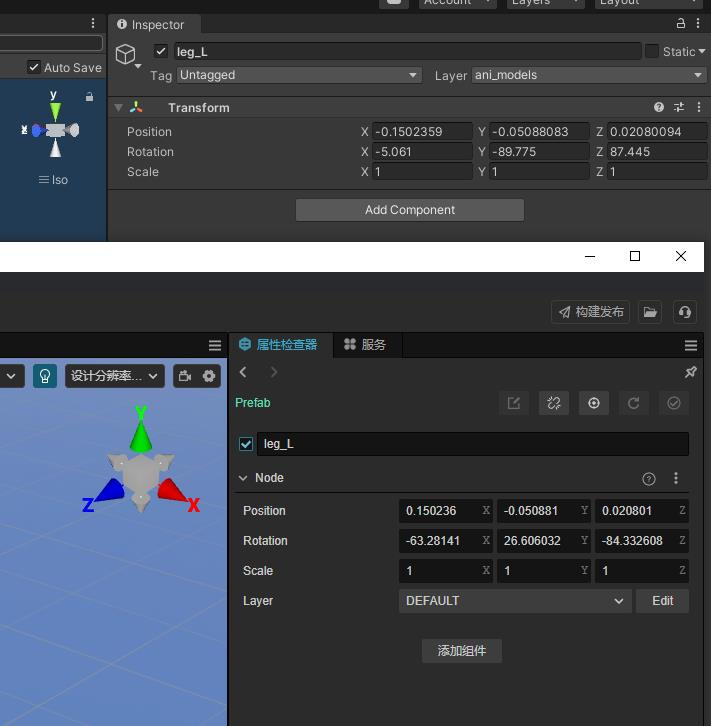Open the Node component help icon
711x726 pixels.
(x=649, y=479)
